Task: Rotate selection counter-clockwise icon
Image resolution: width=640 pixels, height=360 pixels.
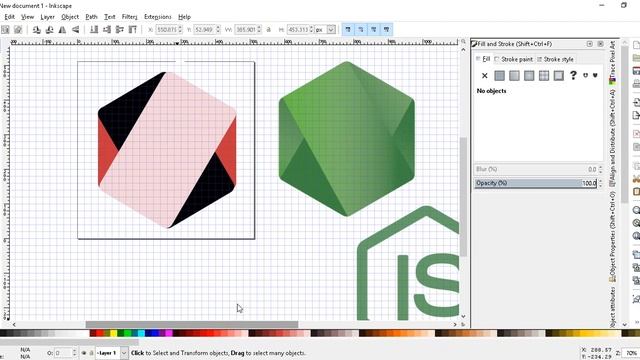Action: click(x=36, y=29)
